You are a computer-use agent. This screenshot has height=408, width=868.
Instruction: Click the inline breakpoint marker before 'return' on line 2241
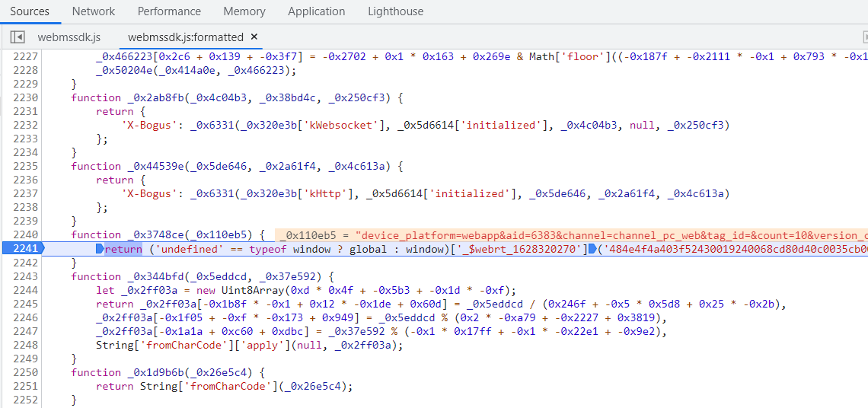pos(101,249)
